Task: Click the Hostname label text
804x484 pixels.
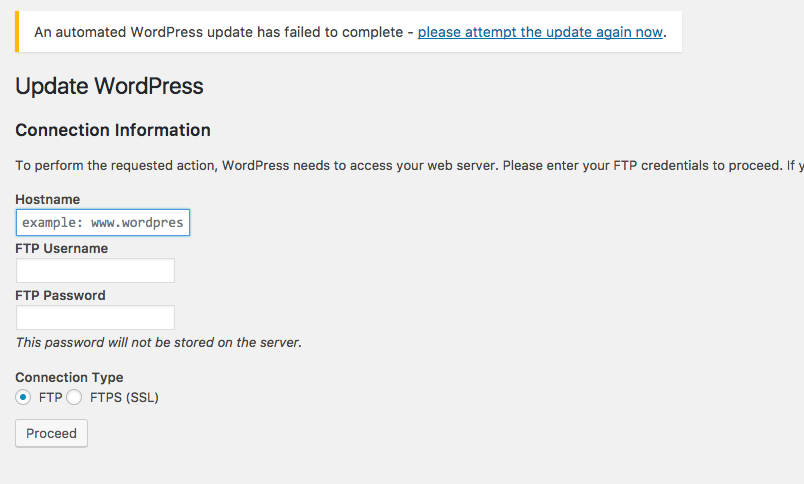Action: 48,199
